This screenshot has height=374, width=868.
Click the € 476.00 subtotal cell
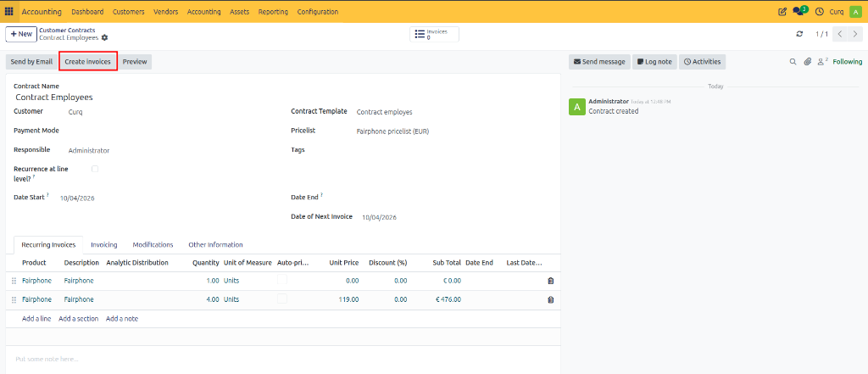[448, 299]
